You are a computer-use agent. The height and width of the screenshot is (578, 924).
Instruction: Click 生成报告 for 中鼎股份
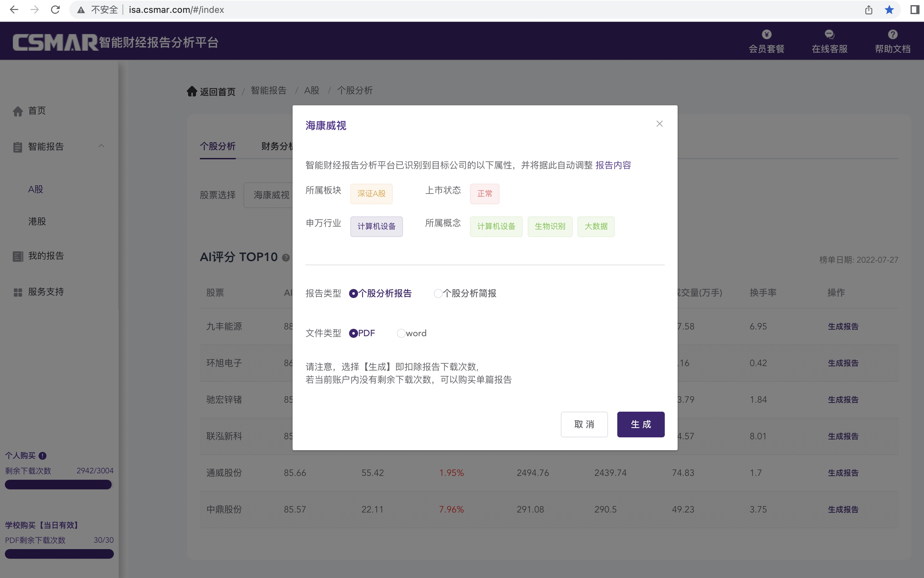pos(843,510)
